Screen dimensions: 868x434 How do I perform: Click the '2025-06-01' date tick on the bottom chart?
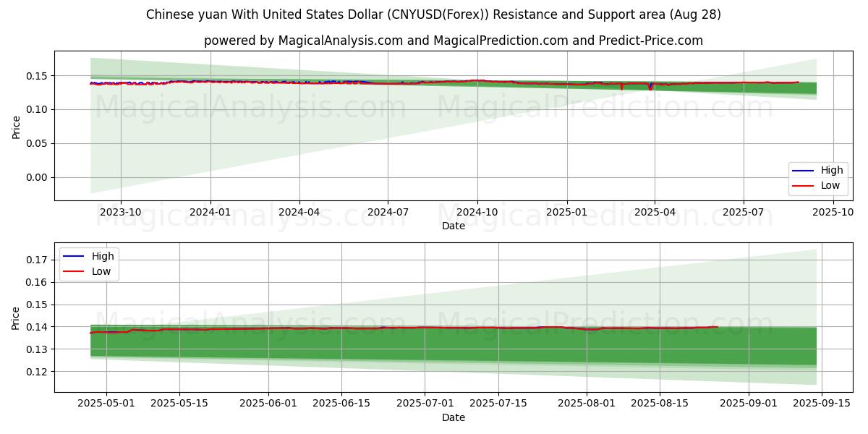[268, 404]
